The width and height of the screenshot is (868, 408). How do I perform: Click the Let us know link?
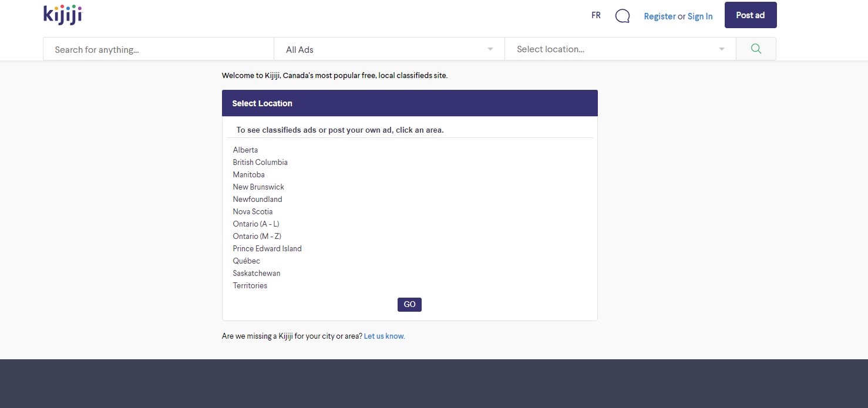pos(384,336)
